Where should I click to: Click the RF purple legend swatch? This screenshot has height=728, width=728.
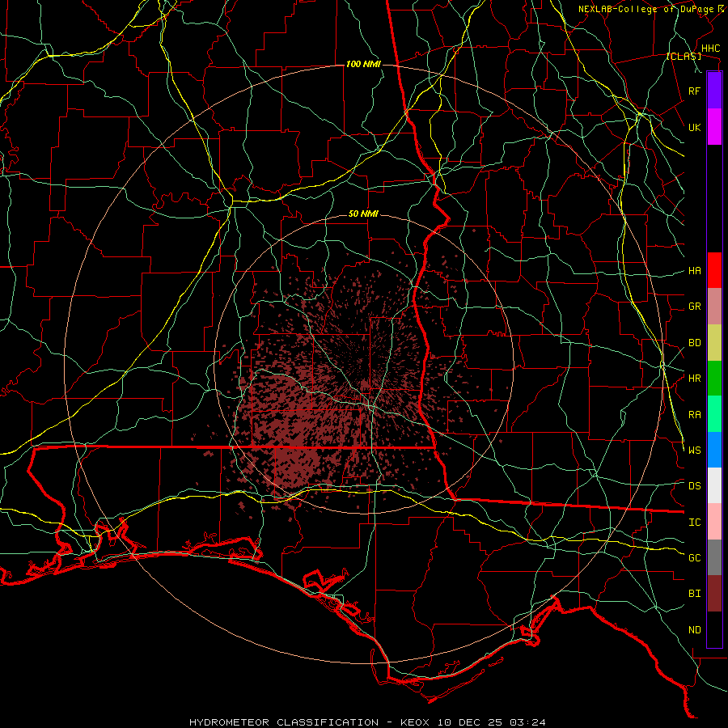714,91
